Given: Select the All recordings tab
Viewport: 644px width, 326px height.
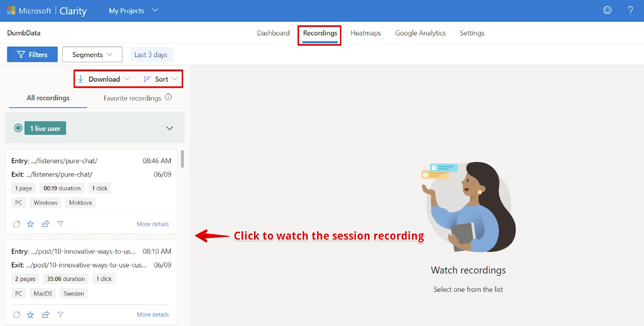Looking at the screenshot, I should pyautogui.click(x=48, y=98).
